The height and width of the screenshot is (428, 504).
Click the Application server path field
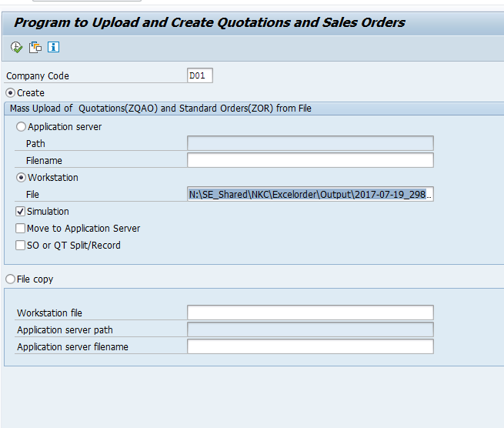pos(309,329)
